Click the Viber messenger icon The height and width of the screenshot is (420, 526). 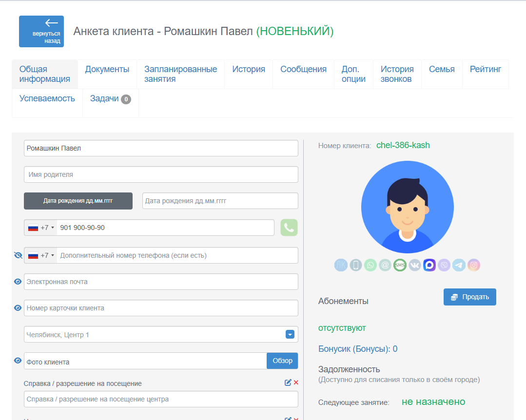(444, 265)
